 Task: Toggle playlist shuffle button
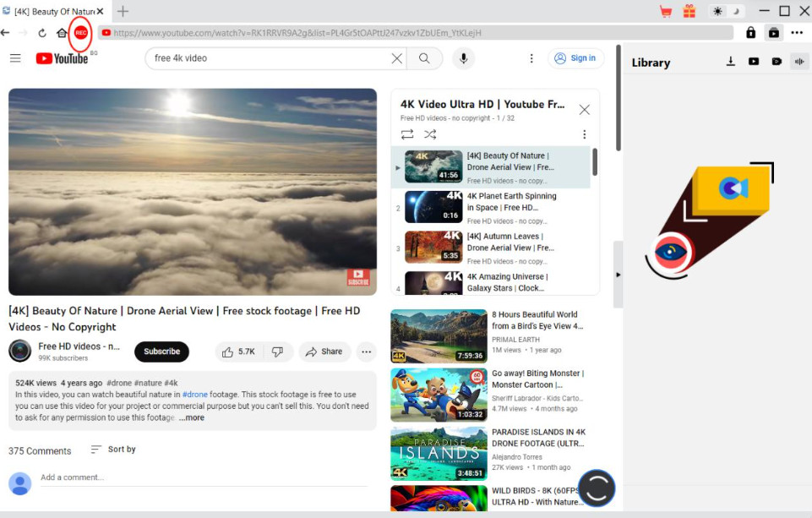coord(430,134)
